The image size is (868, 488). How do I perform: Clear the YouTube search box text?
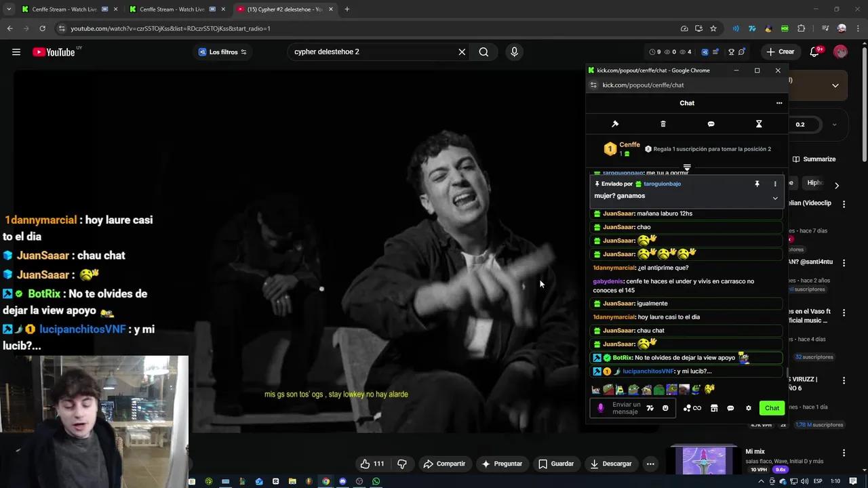click(462, 52)
